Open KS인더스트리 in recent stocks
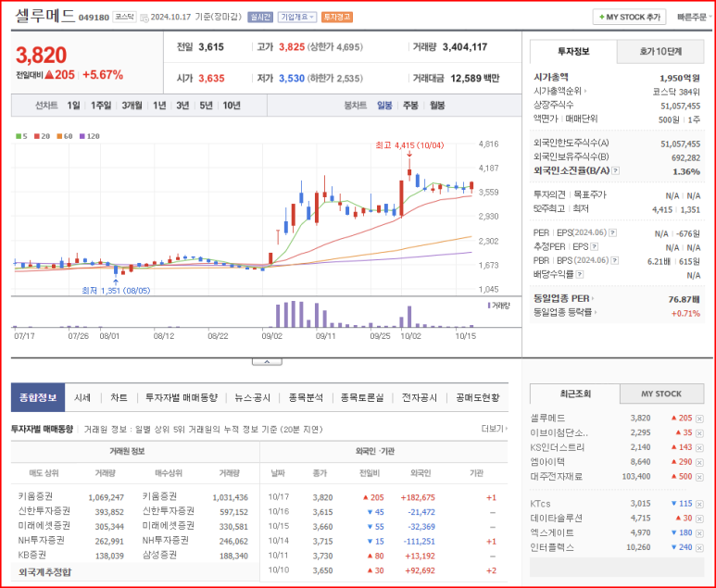 click(x=557, y=447)
